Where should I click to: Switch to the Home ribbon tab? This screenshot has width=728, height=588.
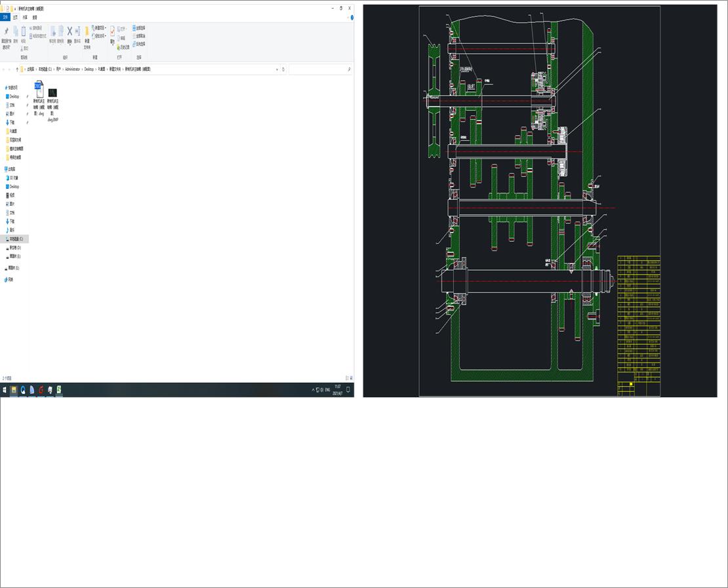point(15,17)
